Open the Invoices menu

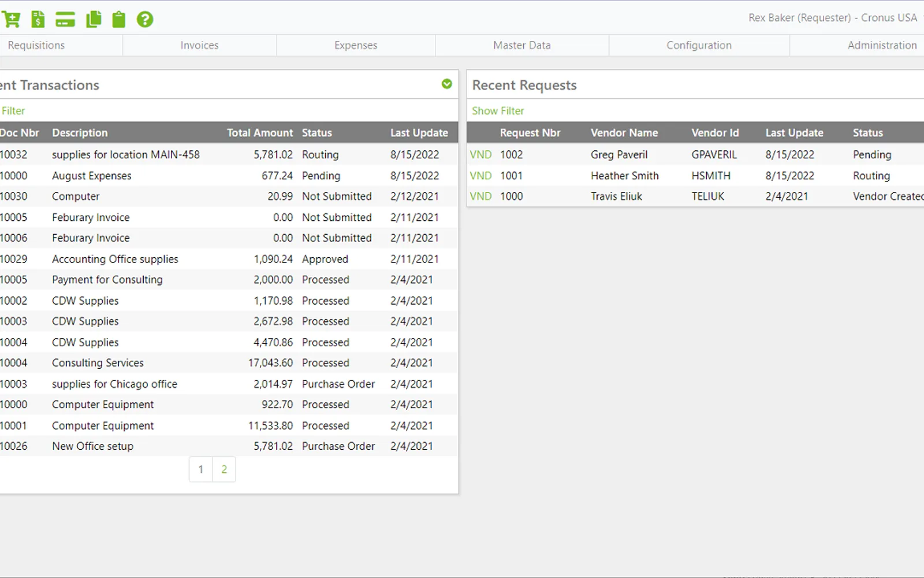(x=199, y=45)
